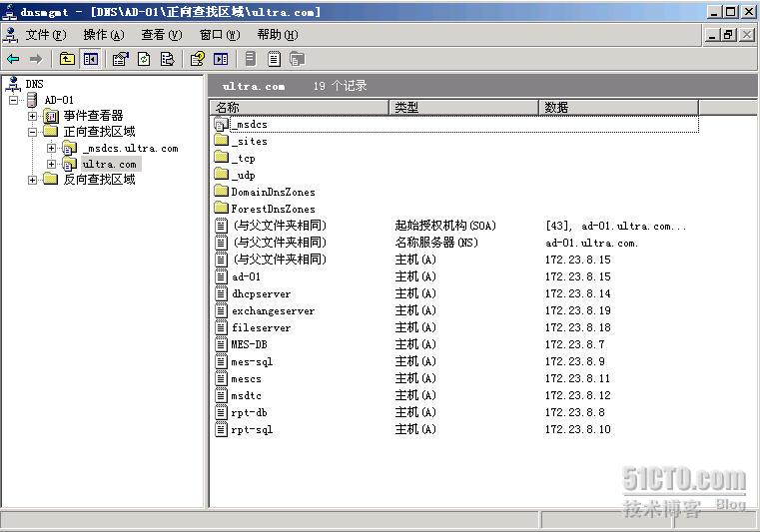760x532 pixels.
Task: Click the Forward arrow toolbar icon
Action: (x=36, y=59)
